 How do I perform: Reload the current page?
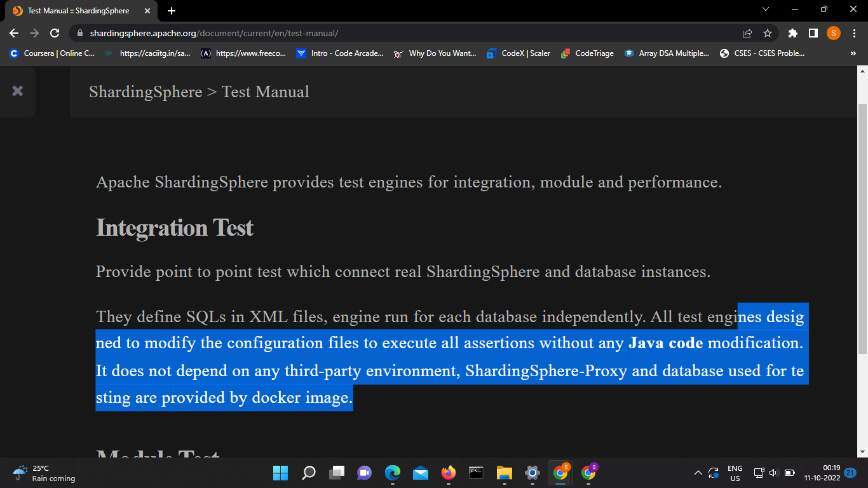coord(55,33)
